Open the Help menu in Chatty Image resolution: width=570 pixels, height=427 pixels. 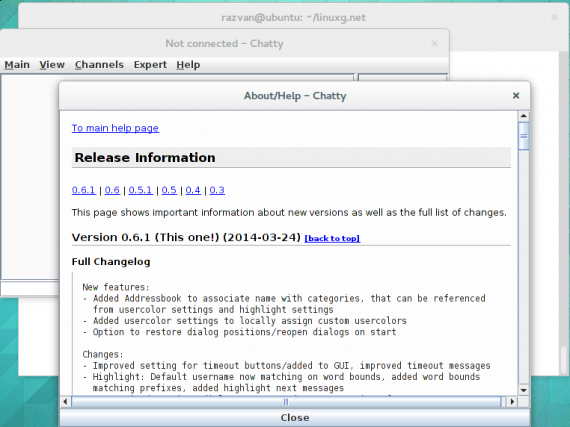[188, 65]
